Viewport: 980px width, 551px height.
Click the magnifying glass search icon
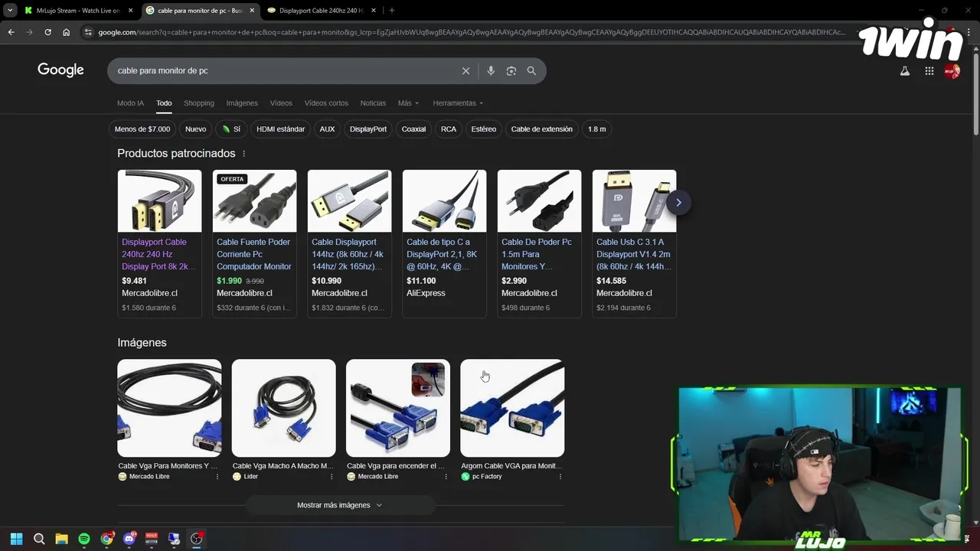[531, 70]
